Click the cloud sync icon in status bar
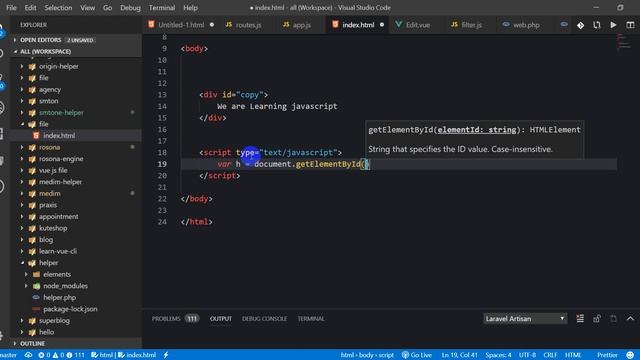Viewport: 640px width, 360px height. pos(28,355)
